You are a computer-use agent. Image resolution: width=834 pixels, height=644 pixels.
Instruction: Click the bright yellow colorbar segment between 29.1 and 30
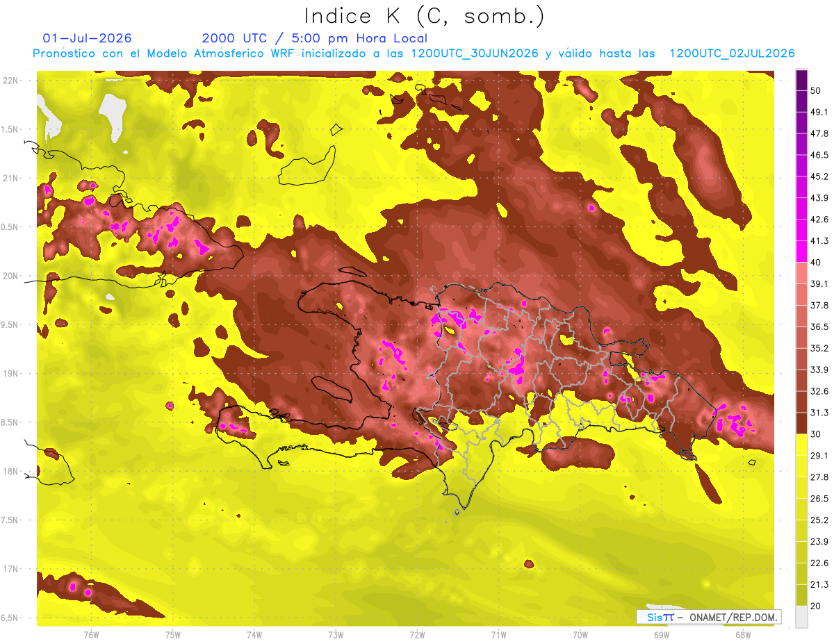coord(801,445)
